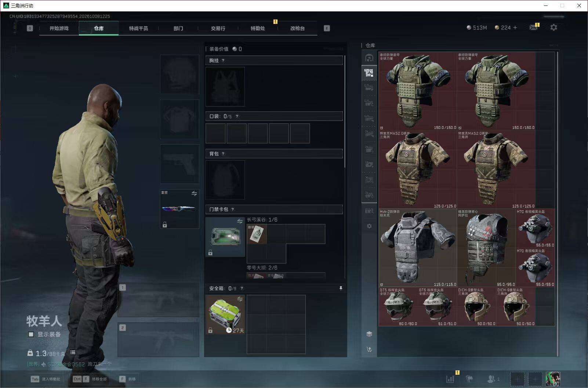
Task: Open the bar chart stats icon
Action: click(450, 379)
